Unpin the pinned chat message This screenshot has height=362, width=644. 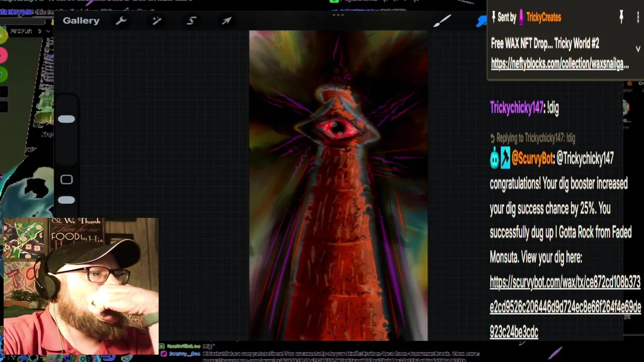621,17
